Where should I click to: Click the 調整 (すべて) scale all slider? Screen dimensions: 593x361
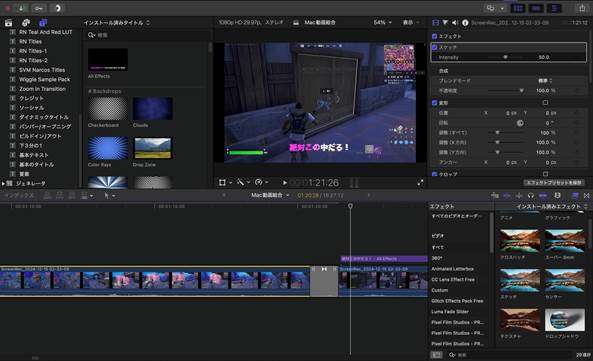point(505,133)
